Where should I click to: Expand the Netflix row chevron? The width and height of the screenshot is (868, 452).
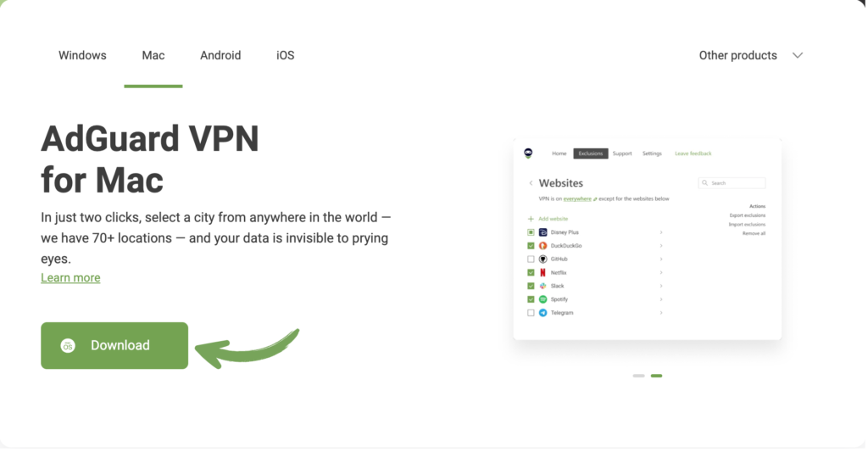click(661, 272)
